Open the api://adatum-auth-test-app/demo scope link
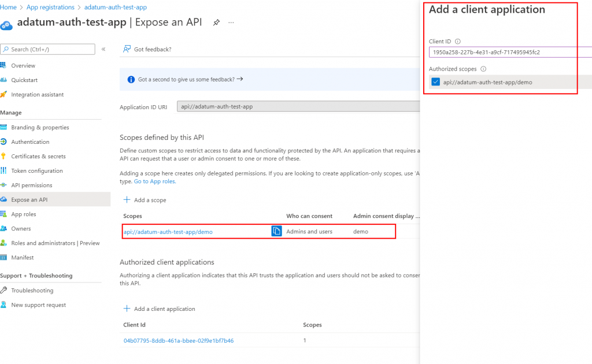592x364 pixels. [168, 232]
